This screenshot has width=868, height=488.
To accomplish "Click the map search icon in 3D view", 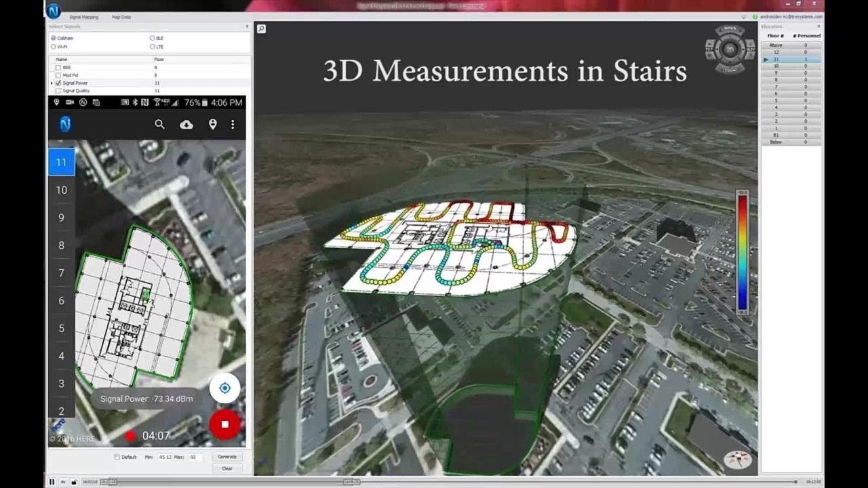I will coord(261,28).
